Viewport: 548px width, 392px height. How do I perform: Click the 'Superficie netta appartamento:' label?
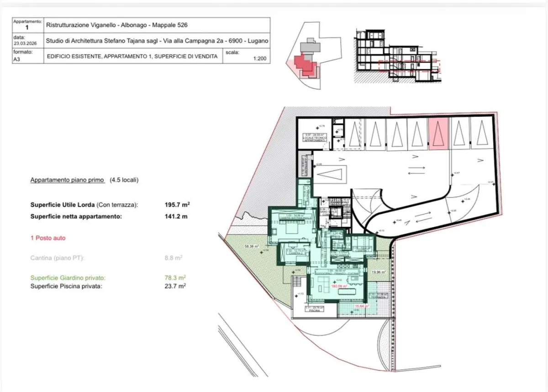point(76,217)
